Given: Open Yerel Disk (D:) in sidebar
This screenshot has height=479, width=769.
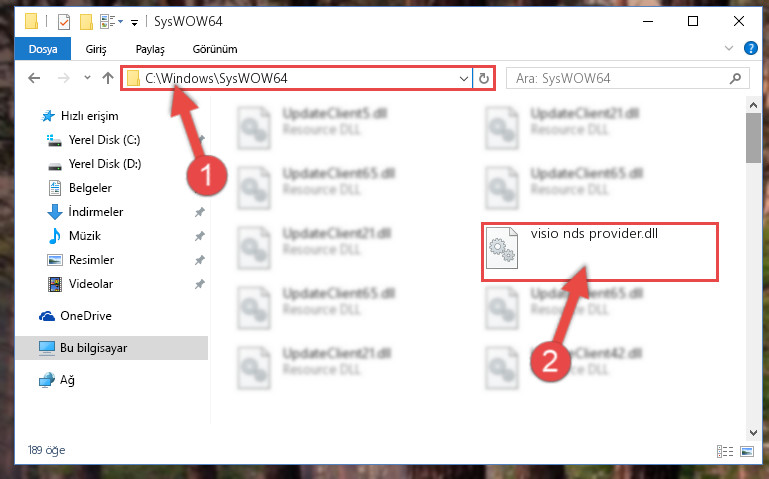Looking at the screenshot, I should tap(104, 164).
